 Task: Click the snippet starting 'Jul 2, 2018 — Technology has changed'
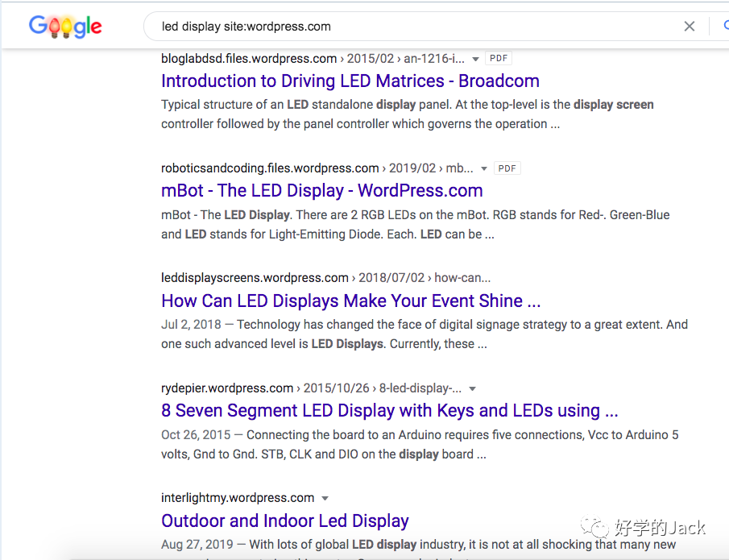[x=425, y=334]
